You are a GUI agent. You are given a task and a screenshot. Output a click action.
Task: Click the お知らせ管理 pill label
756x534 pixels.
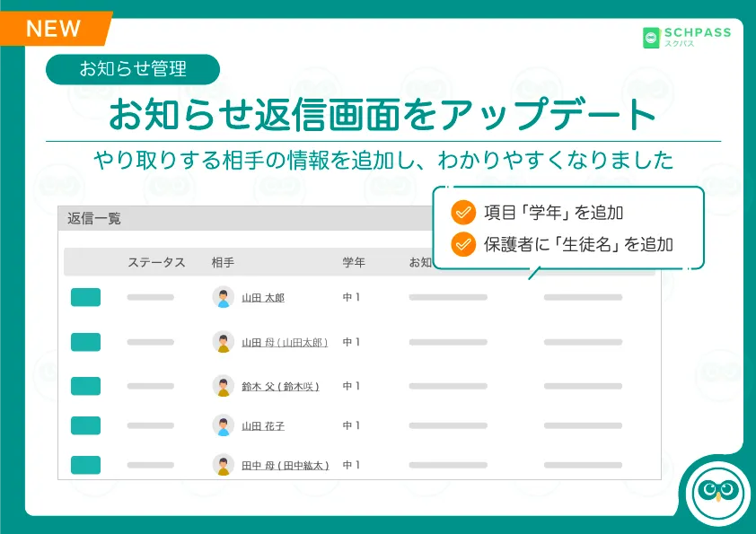coord(133,69)
